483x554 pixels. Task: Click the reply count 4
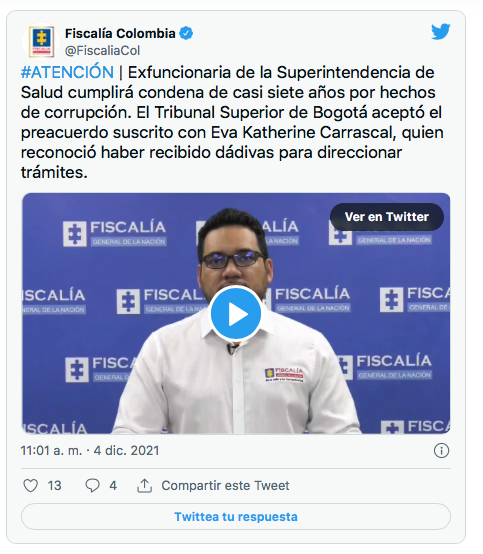113,486
